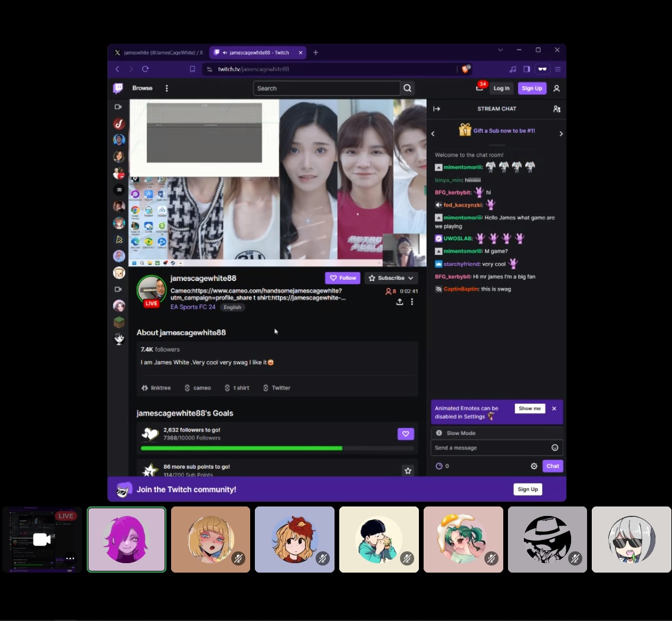Click the search magnifier button
This screenshot has height=621, width=672.
(408, 88)
